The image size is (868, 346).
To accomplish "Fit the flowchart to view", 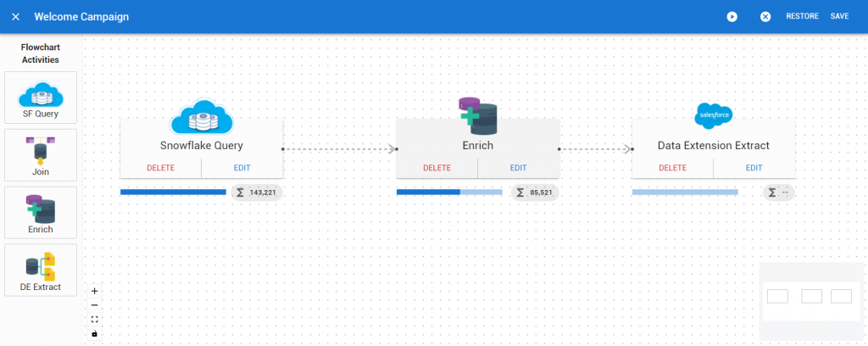I will [x=94, y=320].
